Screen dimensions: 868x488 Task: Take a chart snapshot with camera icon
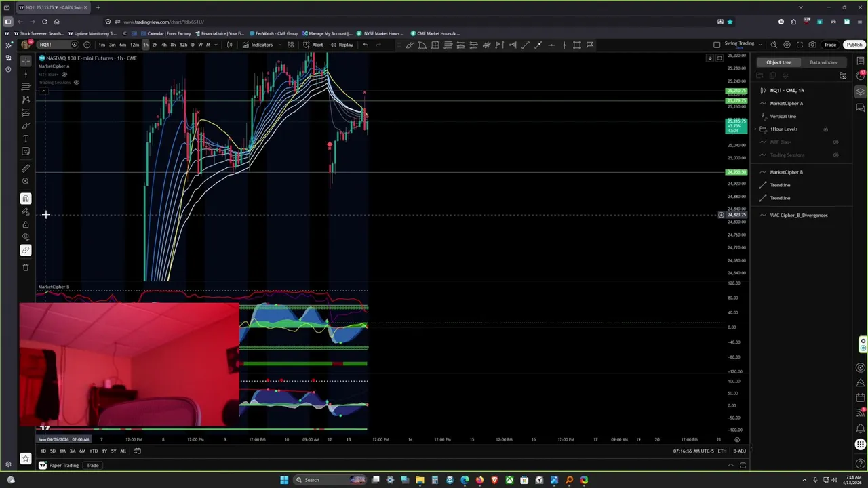click(x=812, y=45)
